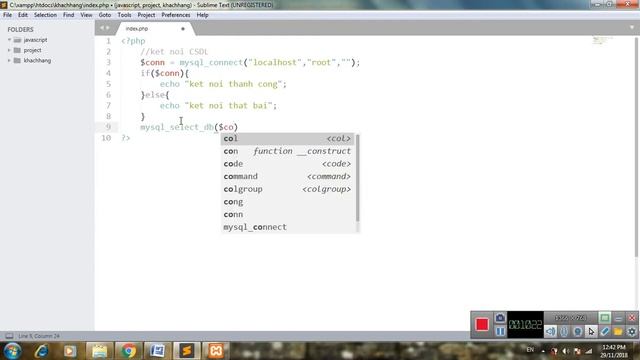
Task: Switch to Sublime Text taskbar icon
Action: coord(187,351)
